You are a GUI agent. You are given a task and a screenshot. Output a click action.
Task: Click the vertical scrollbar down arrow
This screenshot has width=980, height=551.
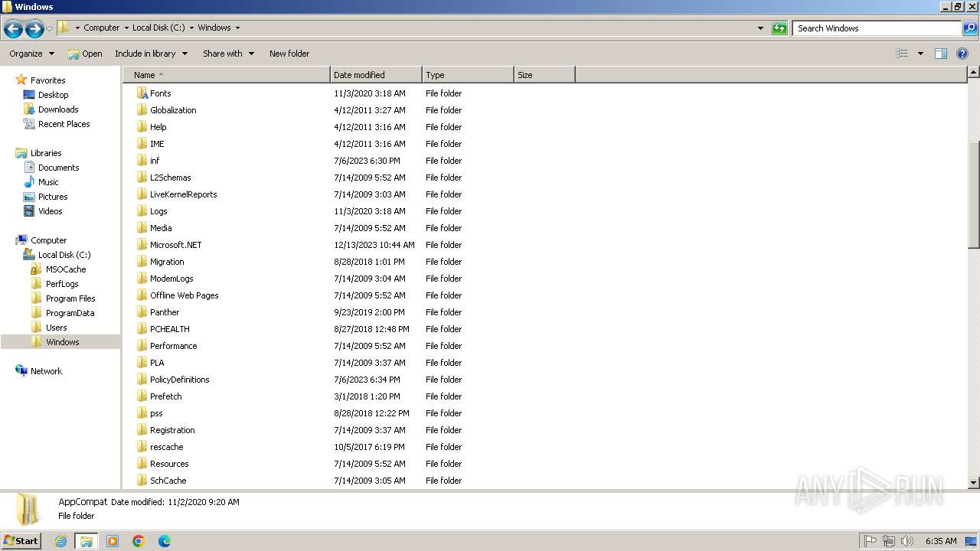pyautogui.click(x=974, y=483)
